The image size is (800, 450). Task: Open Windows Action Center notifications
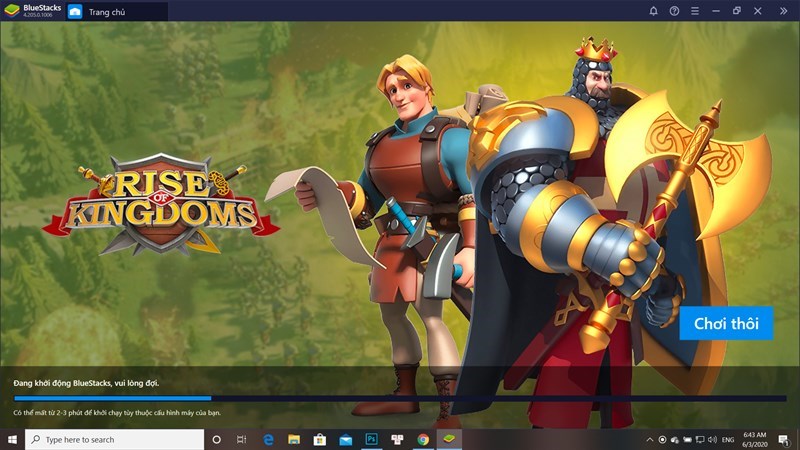784,439
